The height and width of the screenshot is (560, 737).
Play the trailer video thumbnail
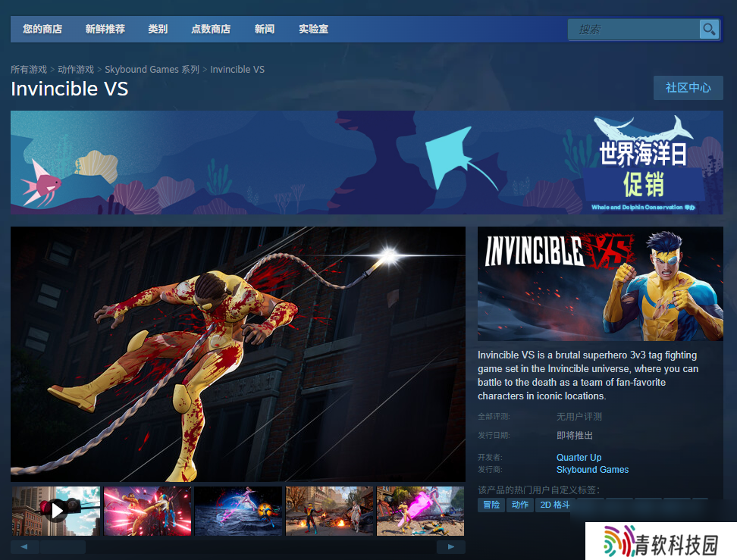[56, 512]
